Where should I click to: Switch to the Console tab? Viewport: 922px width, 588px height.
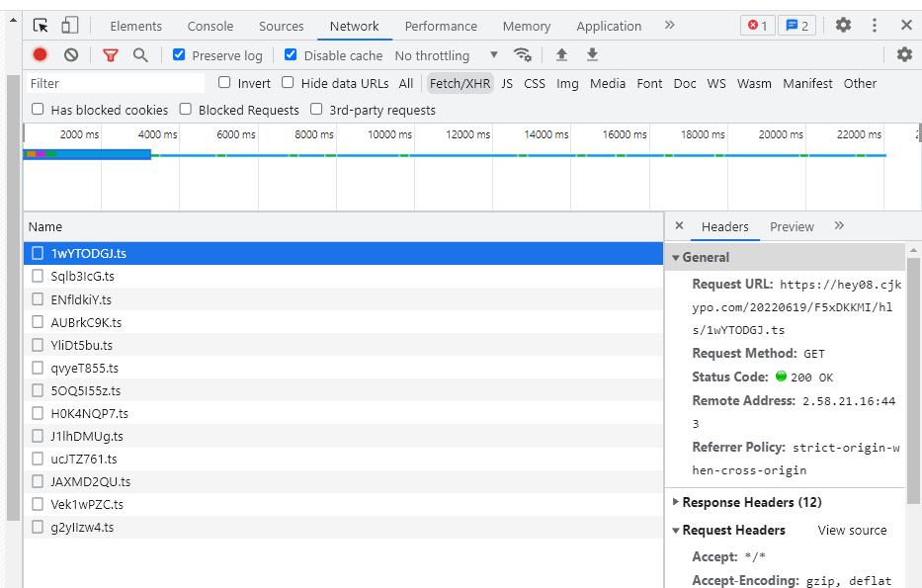[x=210, y=27]
